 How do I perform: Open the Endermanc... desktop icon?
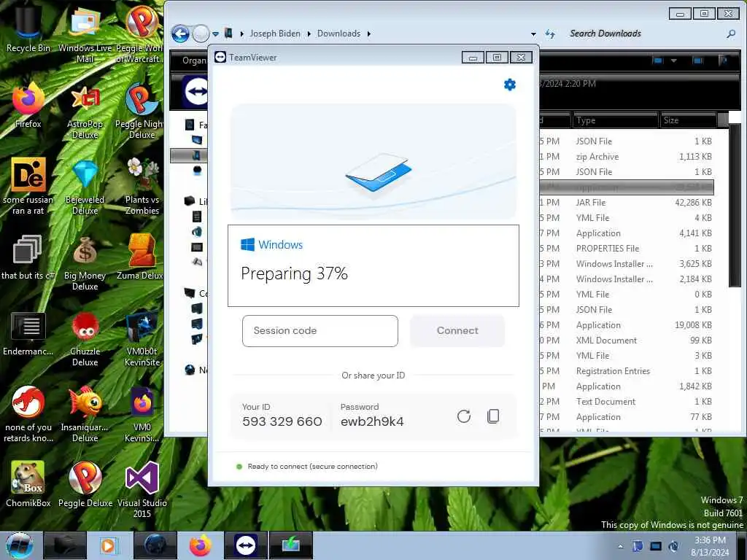[28, 333]
